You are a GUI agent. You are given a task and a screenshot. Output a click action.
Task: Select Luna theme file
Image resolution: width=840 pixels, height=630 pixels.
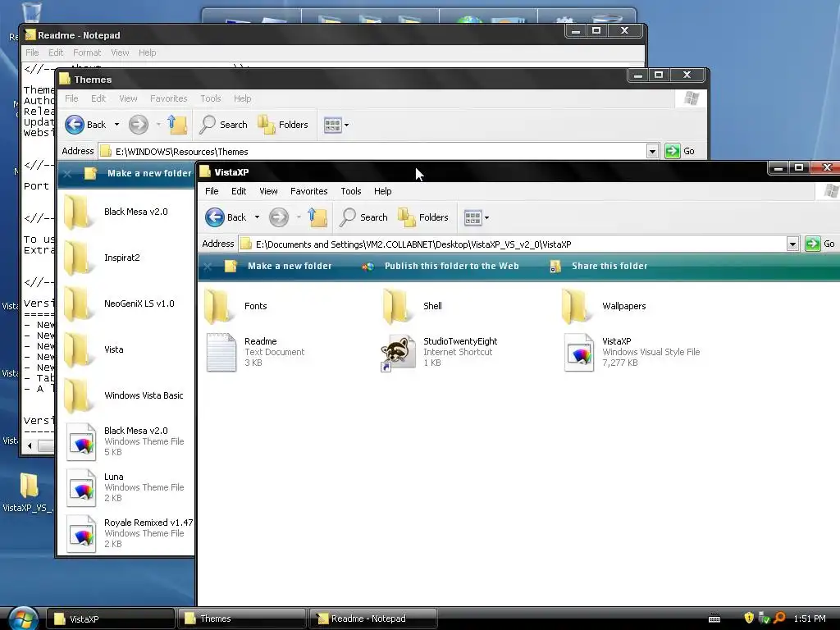tap(125, 487)
